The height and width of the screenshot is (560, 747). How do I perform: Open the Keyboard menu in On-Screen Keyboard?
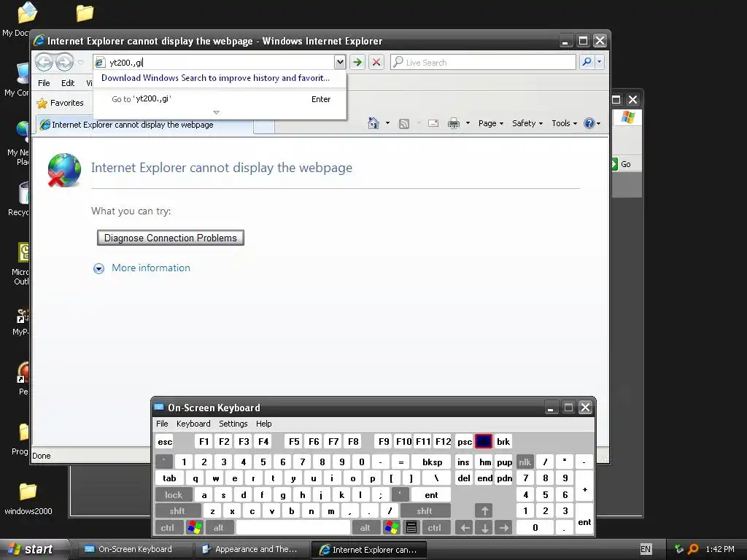pos(193,424)
